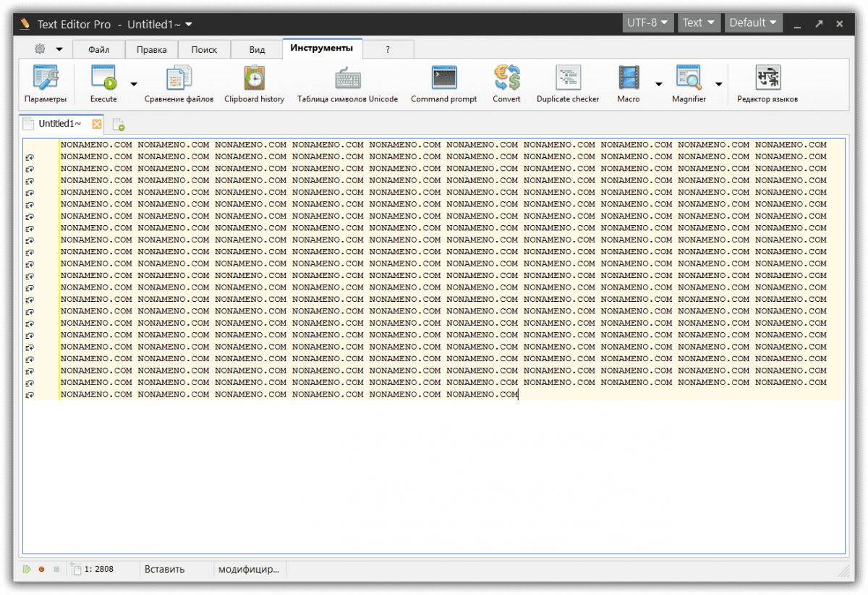Switch to the Поиск tab

click(204, 49)
